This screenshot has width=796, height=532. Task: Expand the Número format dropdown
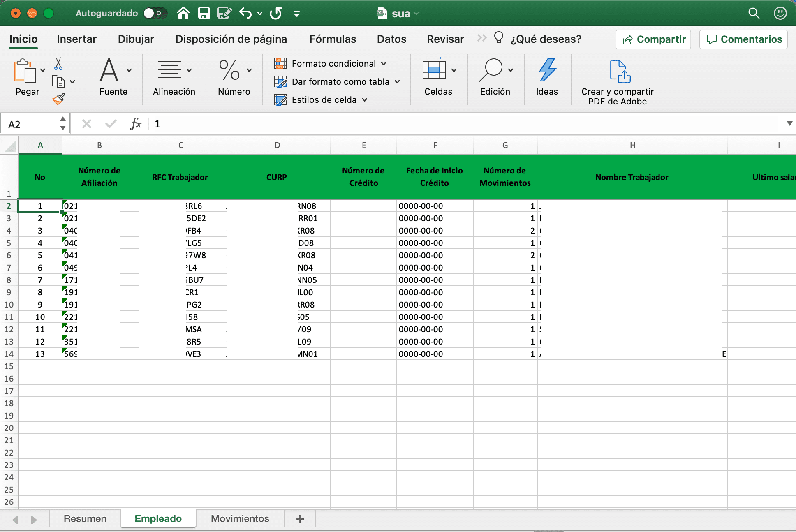(x=248, y=70)
